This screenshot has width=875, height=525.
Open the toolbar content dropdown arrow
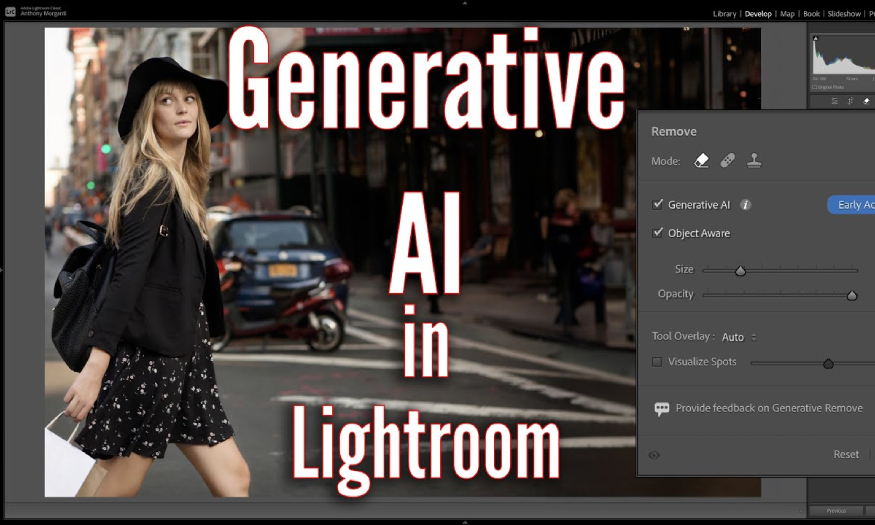tap(801, 510)
